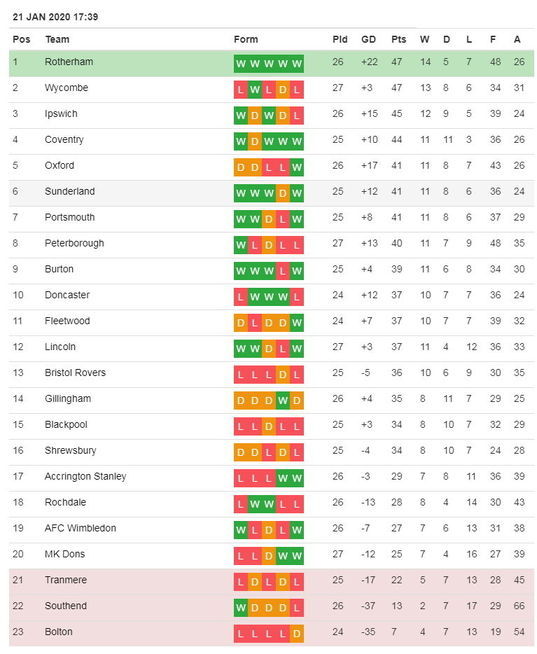The height and width of the screenshot is (654, 537).
Task: Click Sunderland's orange D form badge
Action: pos(283,193)
